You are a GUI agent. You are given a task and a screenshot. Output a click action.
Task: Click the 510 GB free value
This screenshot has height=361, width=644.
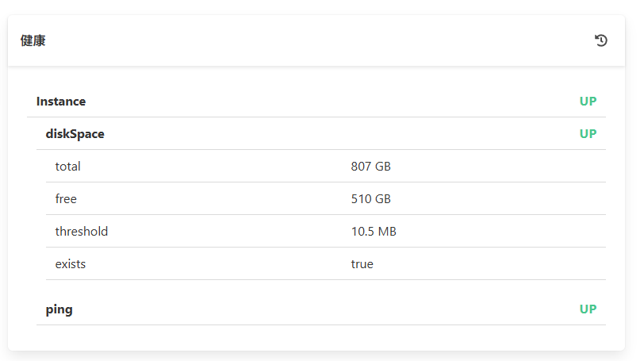371,199
